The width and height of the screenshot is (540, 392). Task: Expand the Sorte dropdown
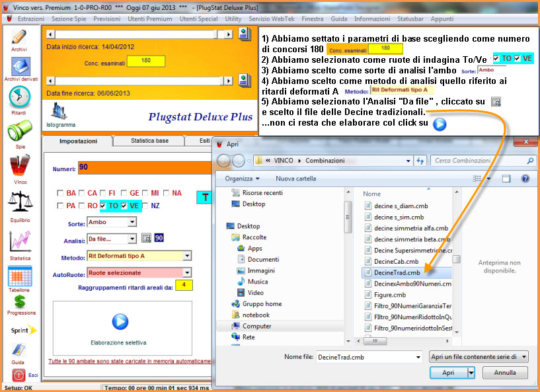pos(132,222)
